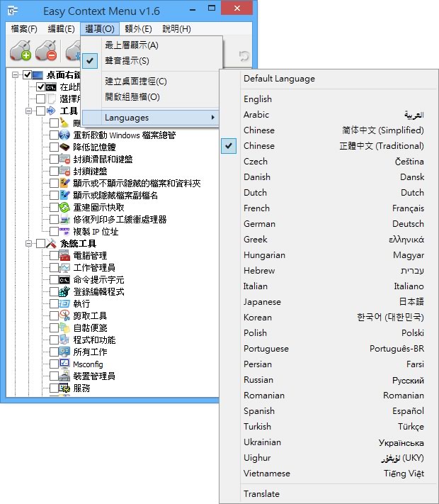439x504 pixels.
Task: Click Translate at the submenu bottom
Action: [329, 494]
